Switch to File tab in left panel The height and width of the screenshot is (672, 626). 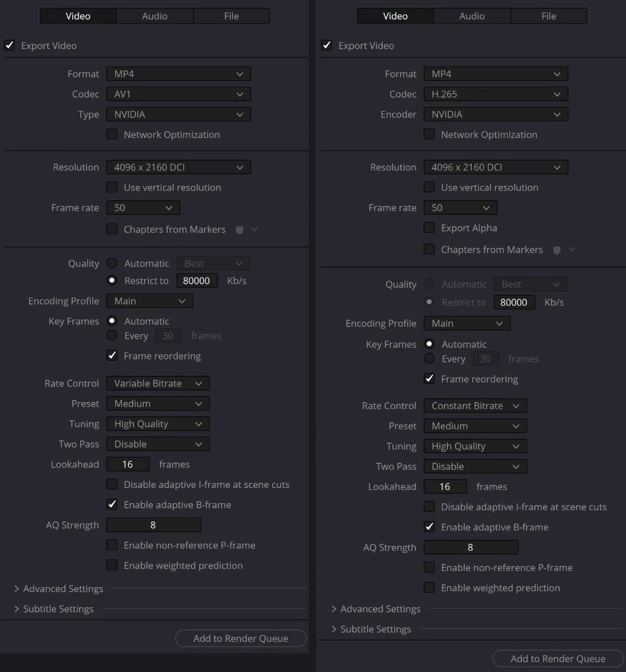click(x=232, y=16)
